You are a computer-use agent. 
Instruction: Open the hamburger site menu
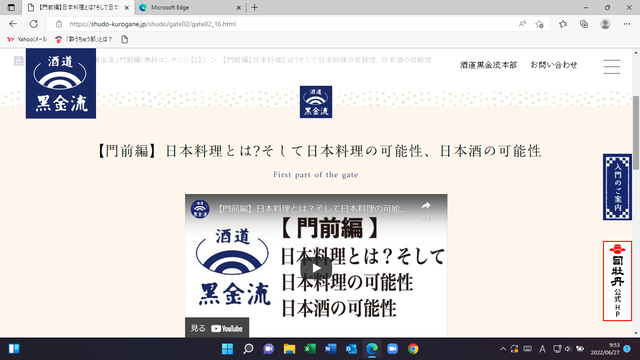click(x=612, y=67)
